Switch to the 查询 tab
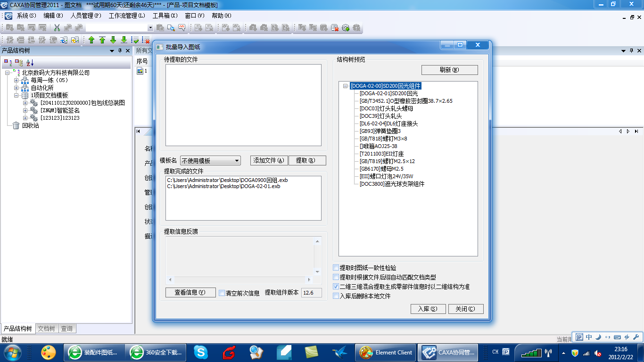Screen dimensions: 644x362 click(66, 329)
